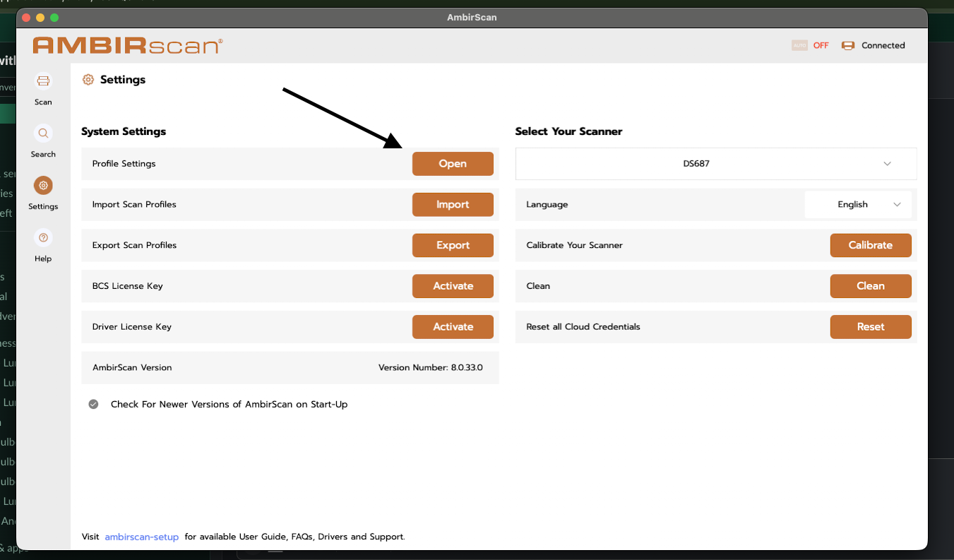Export scan profiles using Export button
The width and height of the screenshot is (954, 560).
[453, 246]
